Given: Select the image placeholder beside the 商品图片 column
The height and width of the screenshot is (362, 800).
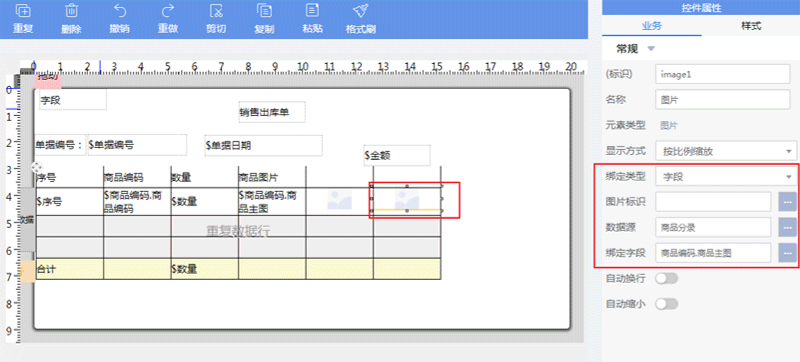Looking at the screenshot, I should click(339, 200).
